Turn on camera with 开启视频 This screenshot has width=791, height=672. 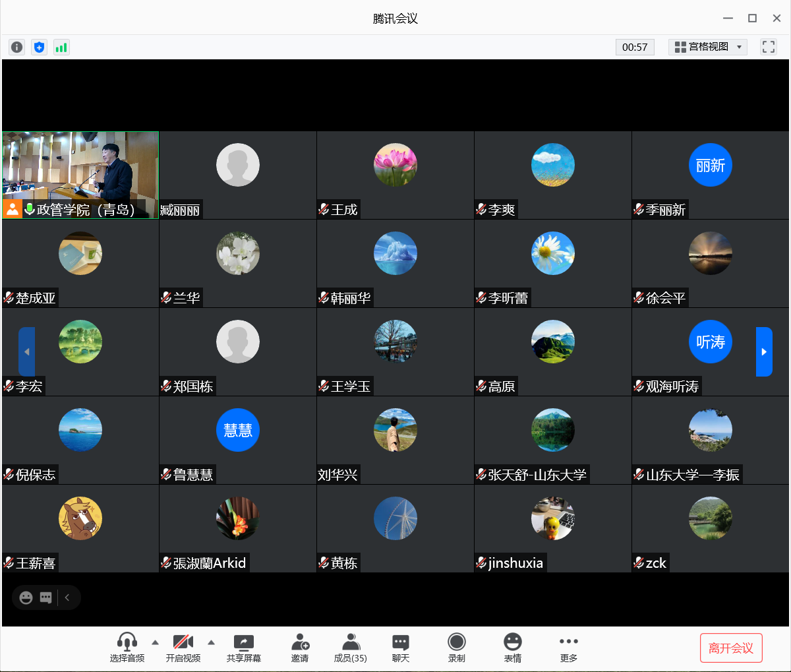(x=183, y=647)
